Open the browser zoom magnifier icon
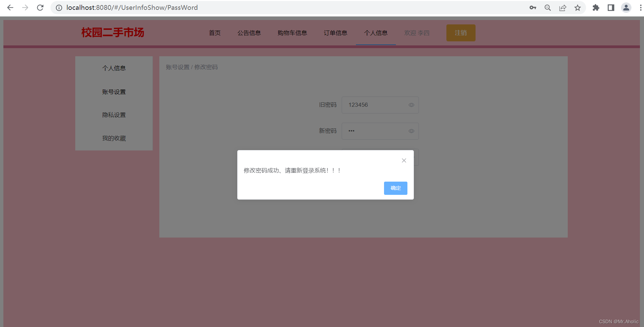644x327 pixels. [x=548, y=7]
